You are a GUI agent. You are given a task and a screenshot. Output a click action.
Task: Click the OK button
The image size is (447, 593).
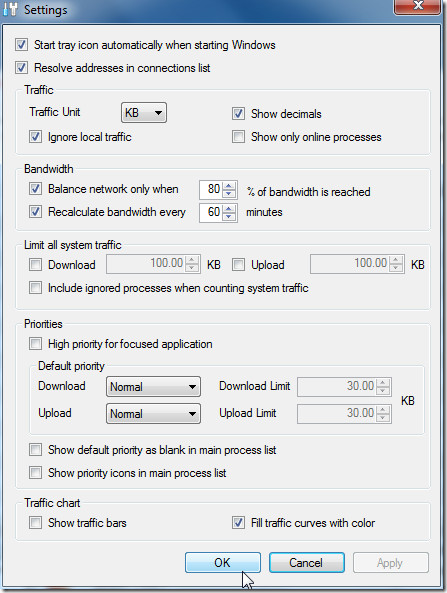(223, 562)
